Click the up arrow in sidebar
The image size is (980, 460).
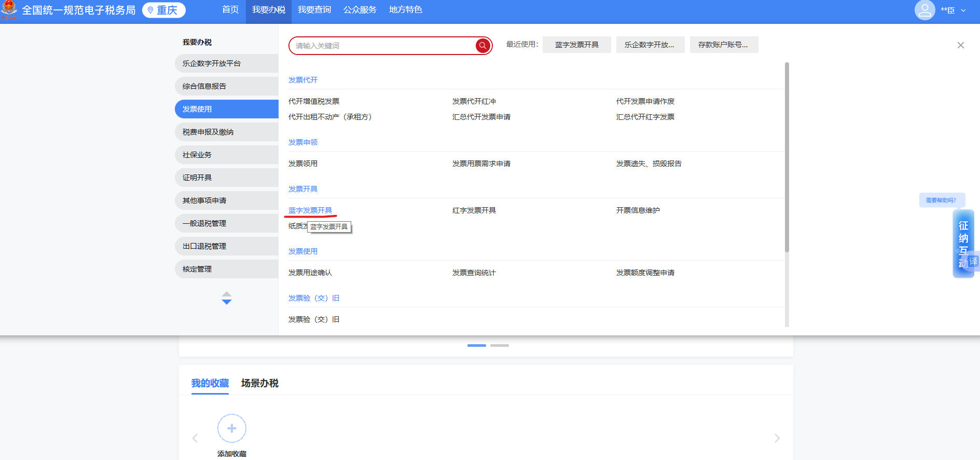pos(226,294)
